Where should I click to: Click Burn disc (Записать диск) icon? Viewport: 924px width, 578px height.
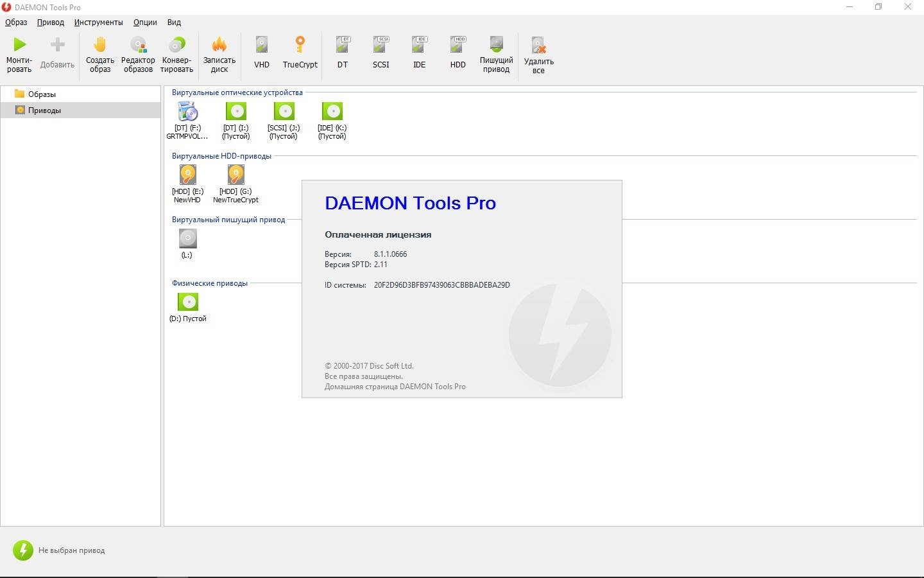219,44
